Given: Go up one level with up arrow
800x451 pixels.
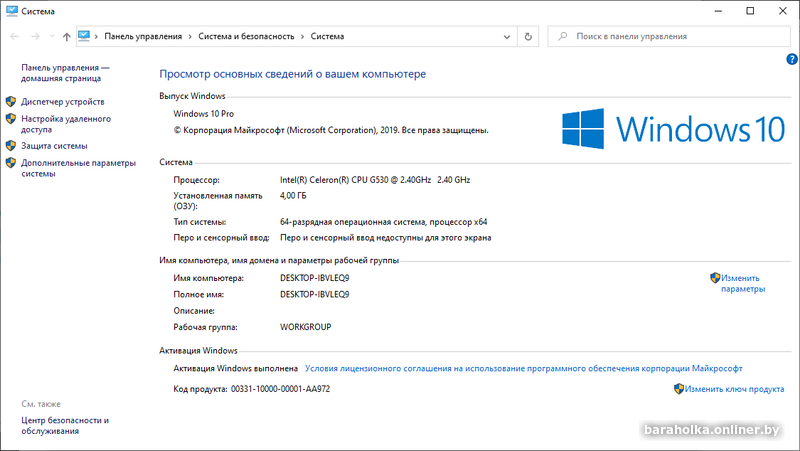Looking at the screenshot, I should click(67, 36).
